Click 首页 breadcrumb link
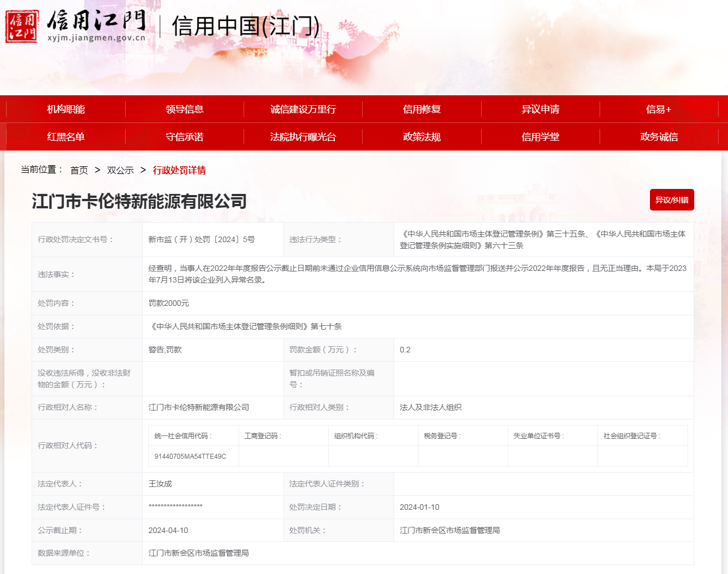 [x=79, y=170]
